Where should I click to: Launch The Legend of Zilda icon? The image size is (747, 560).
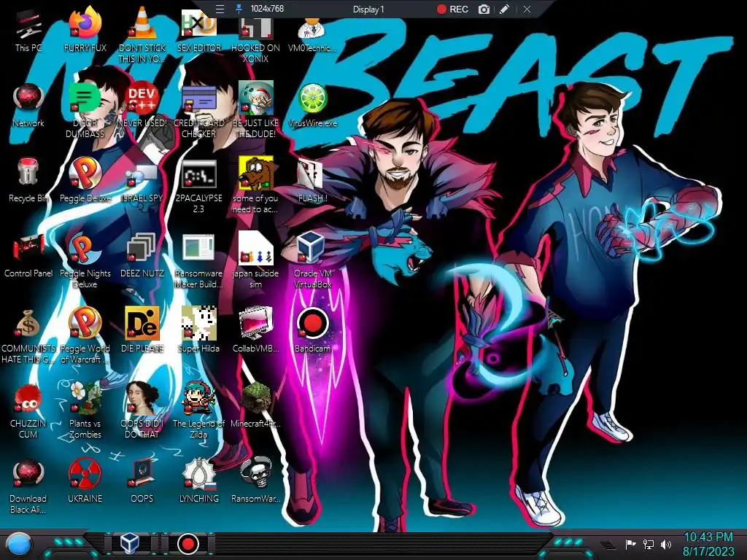(198, 411)
